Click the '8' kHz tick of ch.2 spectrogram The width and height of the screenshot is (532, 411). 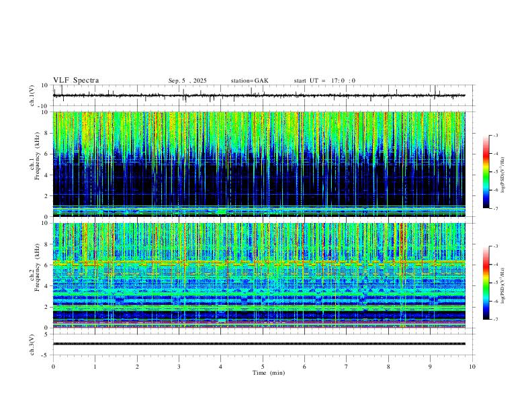coord(46,244)
